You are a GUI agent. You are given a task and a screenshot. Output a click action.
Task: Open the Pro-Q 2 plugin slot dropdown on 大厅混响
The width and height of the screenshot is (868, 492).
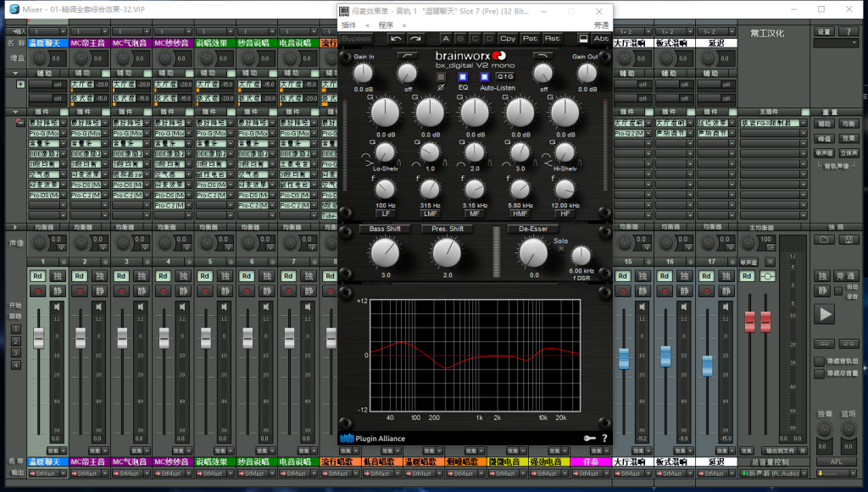[648, 133]
